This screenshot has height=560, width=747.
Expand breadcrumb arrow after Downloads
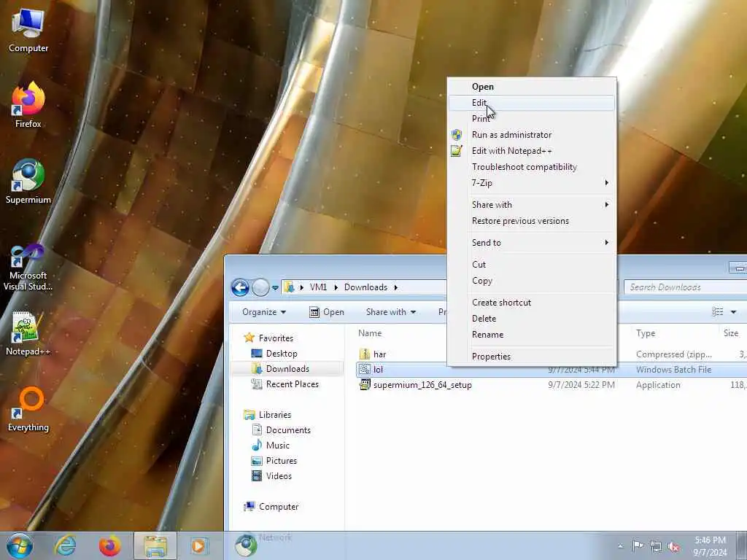[395, 287]
